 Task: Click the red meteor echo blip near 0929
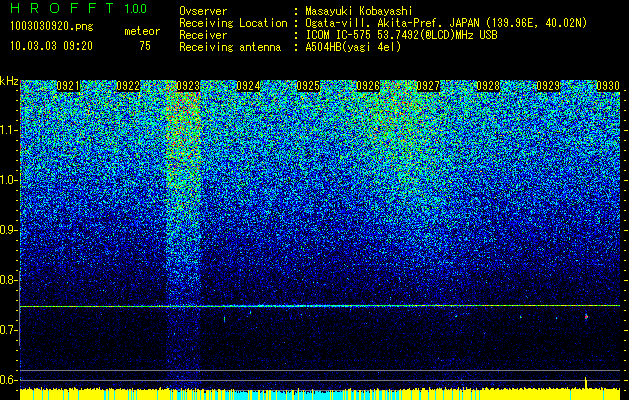point(586,317)
